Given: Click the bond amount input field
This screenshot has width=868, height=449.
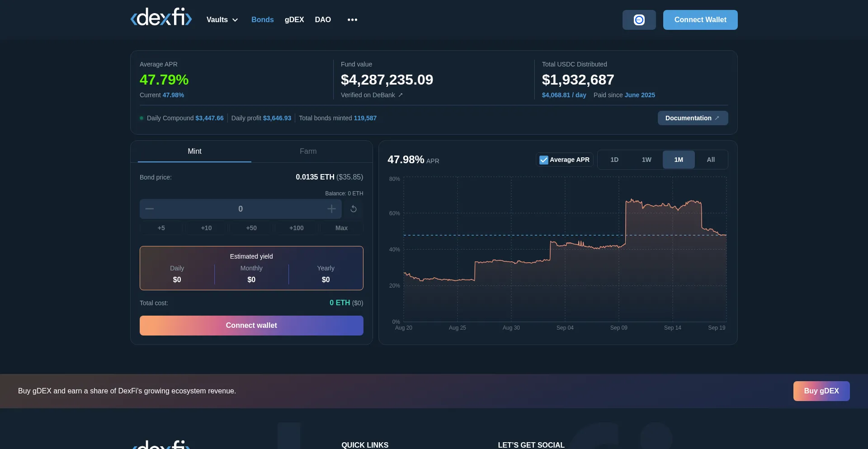Looking at the screenshot, I should pos(241,209).
